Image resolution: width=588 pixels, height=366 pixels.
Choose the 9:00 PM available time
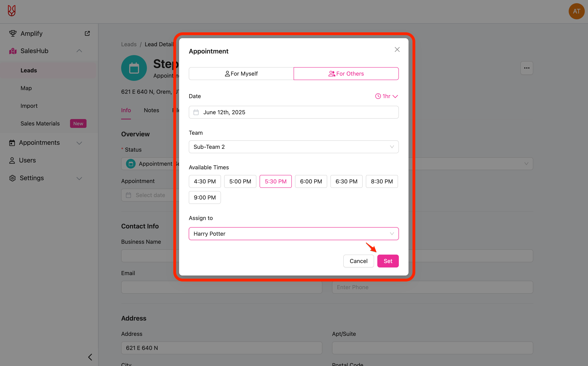click(205, 197)
